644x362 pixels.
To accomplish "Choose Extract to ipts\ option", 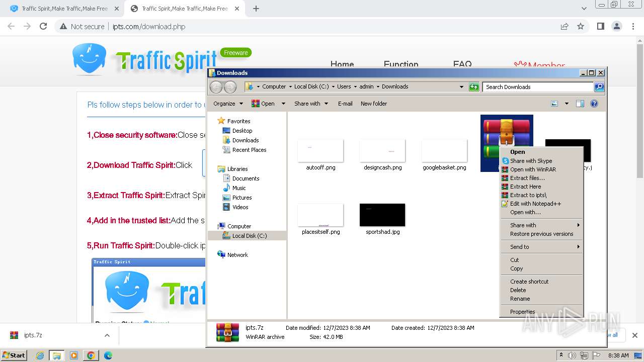I will [541, 195].
